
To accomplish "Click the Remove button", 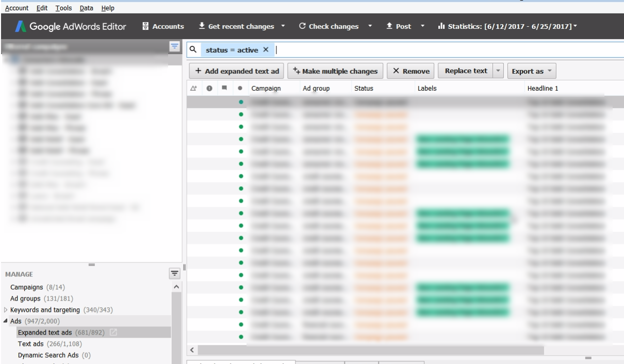I will point(410,71).
